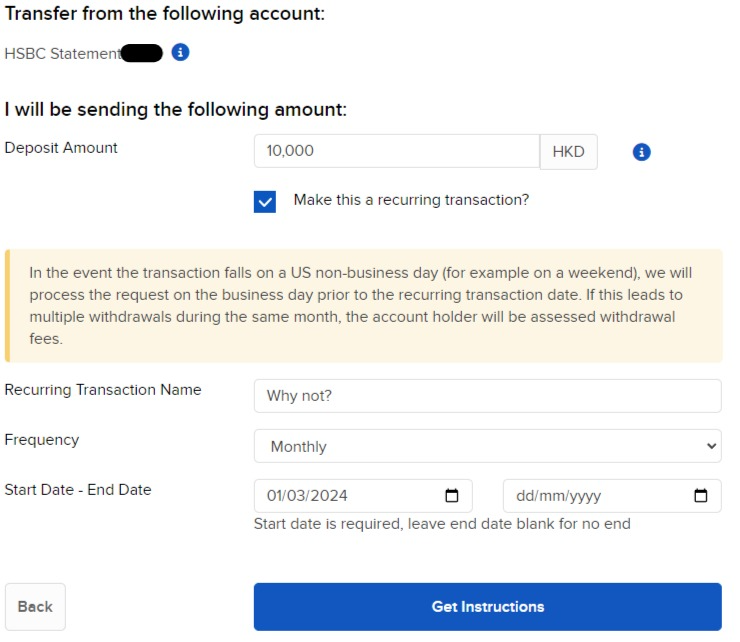Click the HSBC Statement account text

63,53
